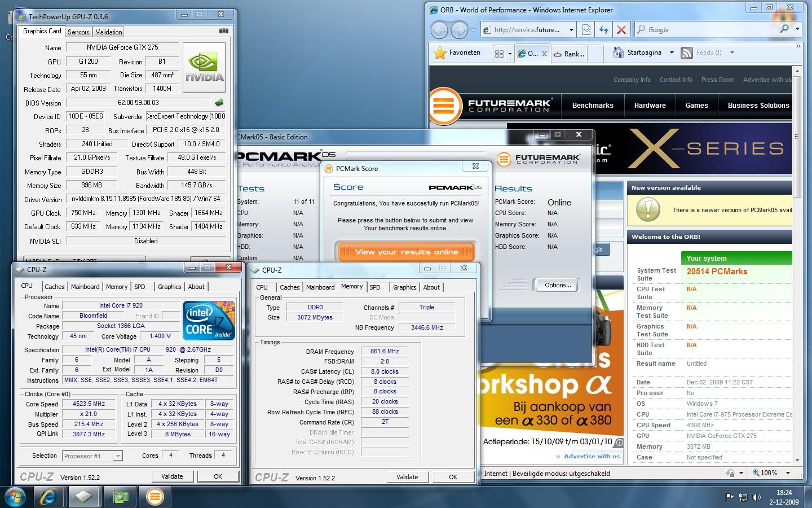Image resolution: width=812 pixels, height=508 pixels.
Task: Click the GPU-Z screenshot camera icon
Action: point(223,31)
